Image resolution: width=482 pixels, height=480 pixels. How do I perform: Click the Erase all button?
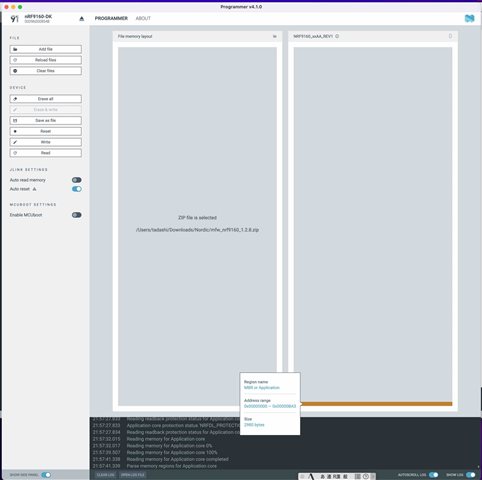(46, 99)
